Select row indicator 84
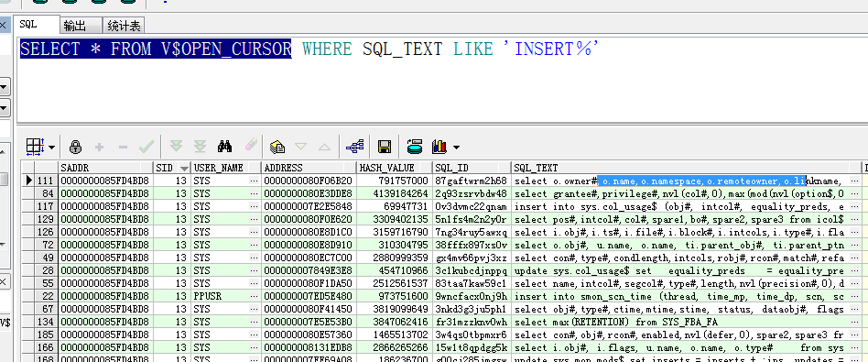Viewport: 868px width, 362px height. click(47, 193)
